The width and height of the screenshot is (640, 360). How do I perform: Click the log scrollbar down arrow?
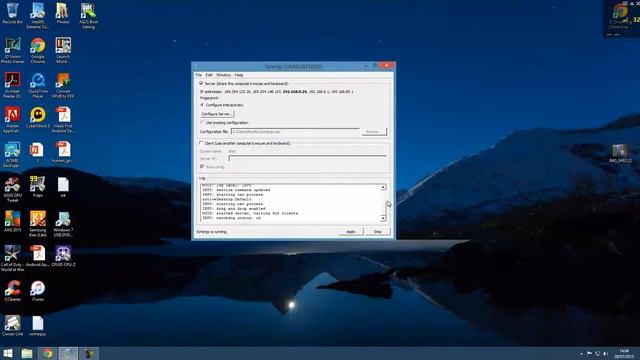(x=383, y=218)
